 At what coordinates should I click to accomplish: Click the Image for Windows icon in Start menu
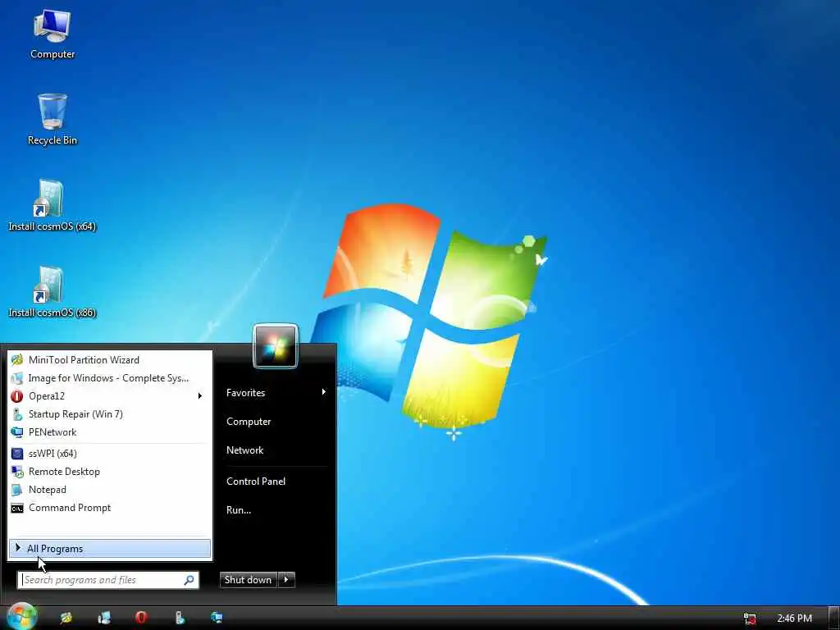point(17,378)
